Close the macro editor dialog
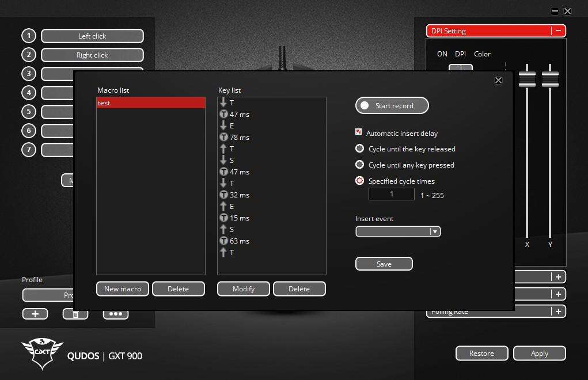The image size is (588, 380). (498, 81)
